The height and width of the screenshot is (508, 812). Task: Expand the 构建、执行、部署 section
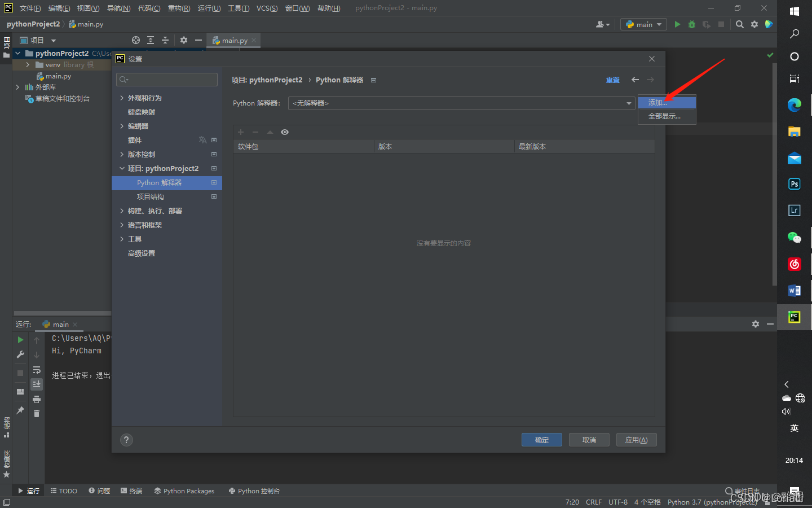(x=122, y=211)
